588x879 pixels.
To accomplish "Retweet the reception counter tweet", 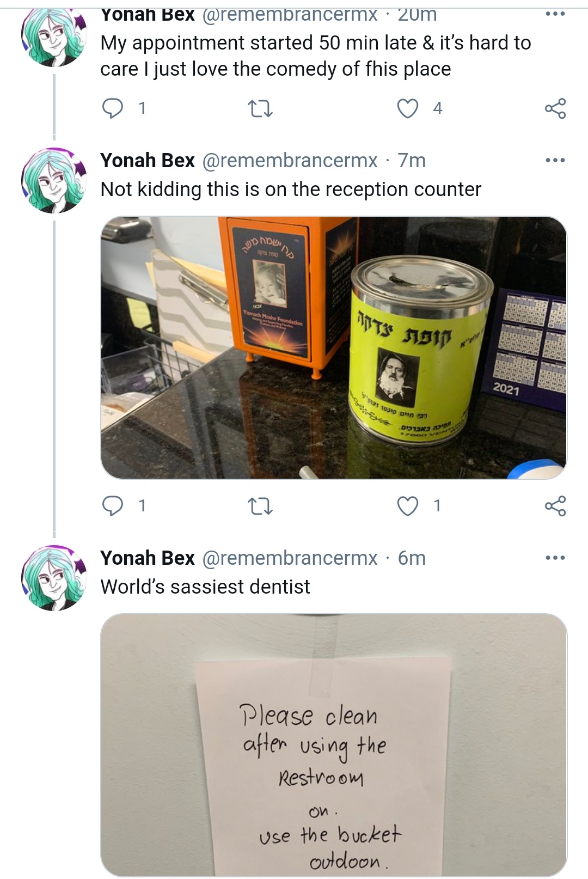I will pos(260,506).
